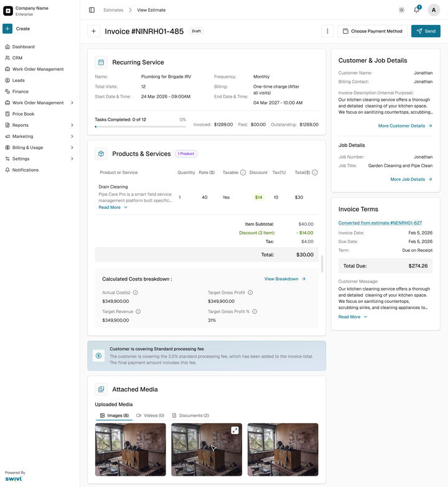Click the Send button
This screenshot has width=448, height=487.
(x=426, y=31)
